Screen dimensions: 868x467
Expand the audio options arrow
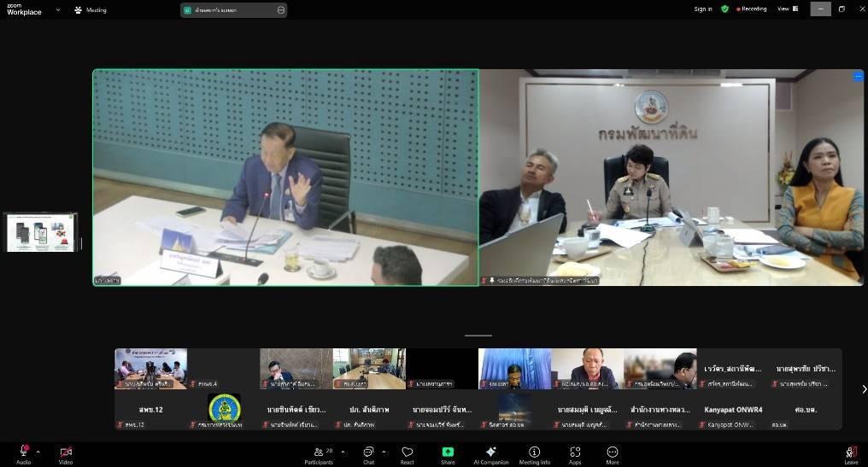click(x=38, y=452)
